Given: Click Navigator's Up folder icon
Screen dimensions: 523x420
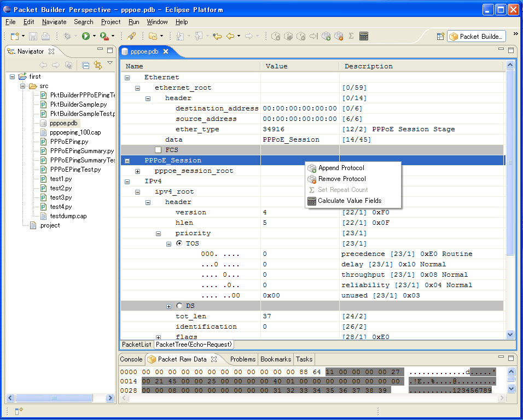Looking at the screenshot, I should [x=68, y=65].
